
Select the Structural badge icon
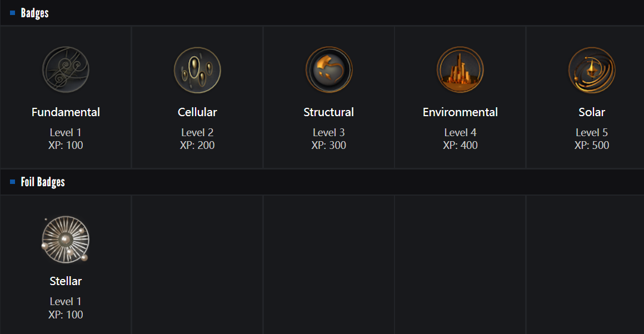click(x=328, y=70)
